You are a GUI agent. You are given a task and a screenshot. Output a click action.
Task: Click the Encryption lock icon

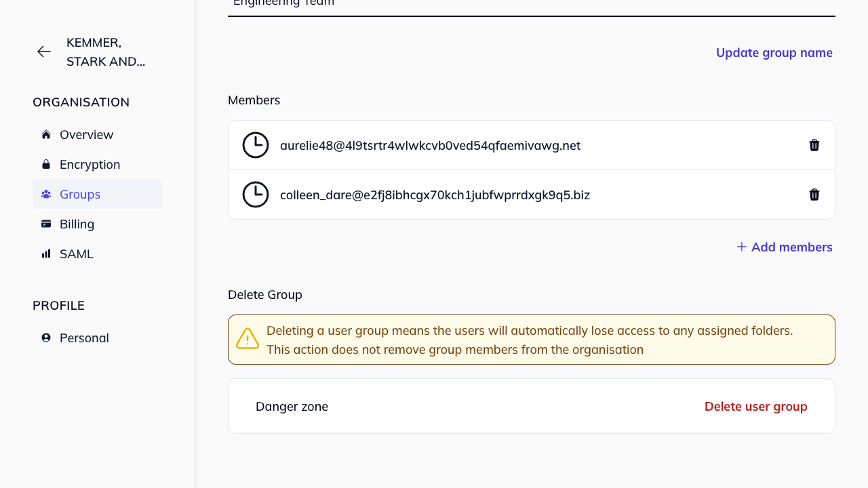pos(45,164)
